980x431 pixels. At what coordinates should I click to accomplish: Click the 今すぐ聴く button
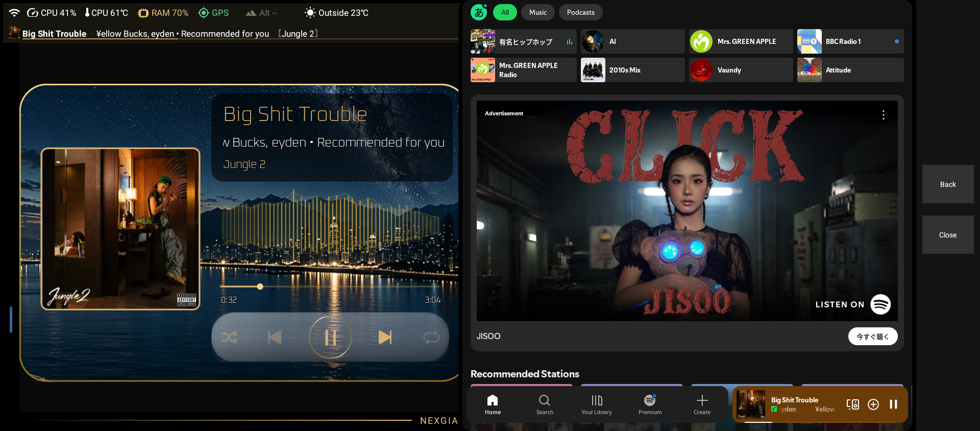click(873, 337)
